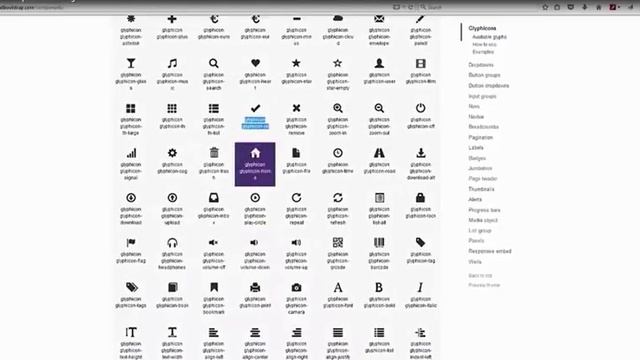The image size is (640, 360).
Task: Select the flag glyphicon
Action: pyautogui.click(x=131, y=243)
